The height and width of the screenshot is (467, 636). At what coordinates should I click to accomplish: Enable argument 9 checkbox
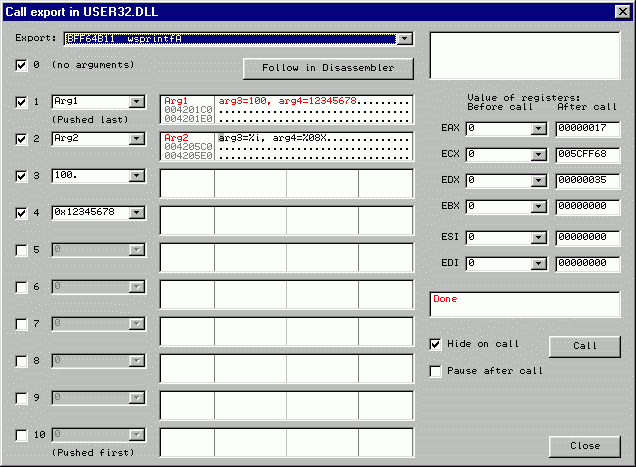click(x=21, y=398)
